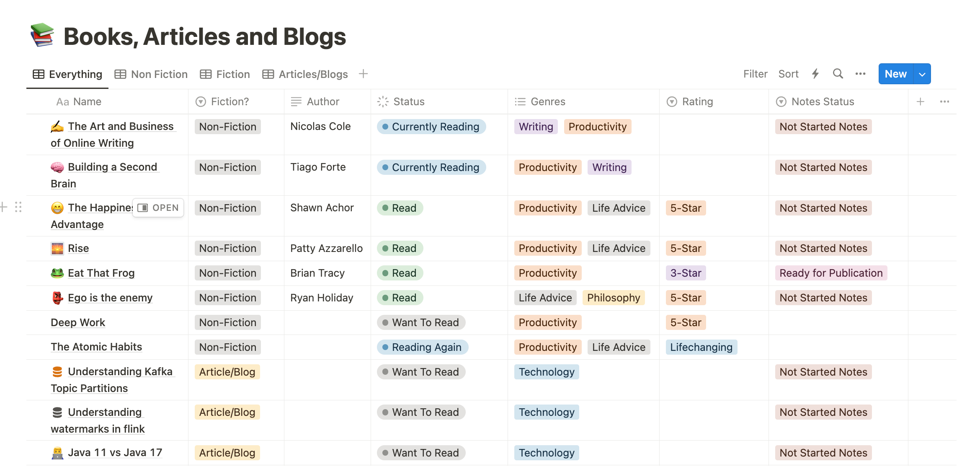Click the Filter button
The height and width of the screenshot is (467, 980).
coord(755,74)
